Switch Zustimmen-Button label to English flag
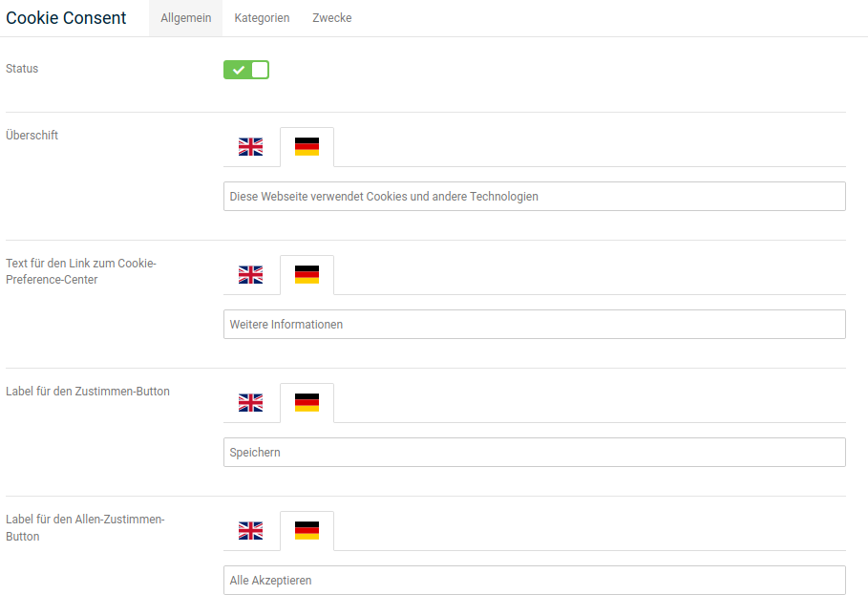 pyautogui.click(x=250, y=403)
